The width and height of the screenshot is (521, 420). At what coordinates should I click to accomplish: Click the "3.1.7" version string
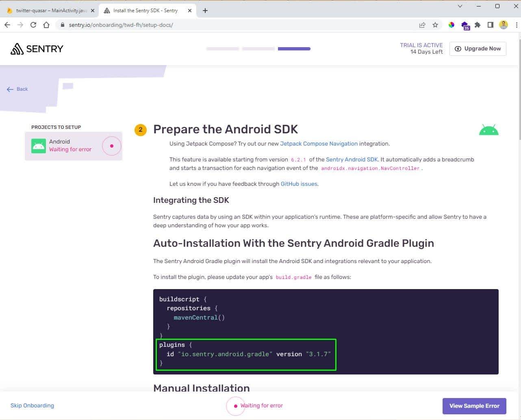point(319,354)
